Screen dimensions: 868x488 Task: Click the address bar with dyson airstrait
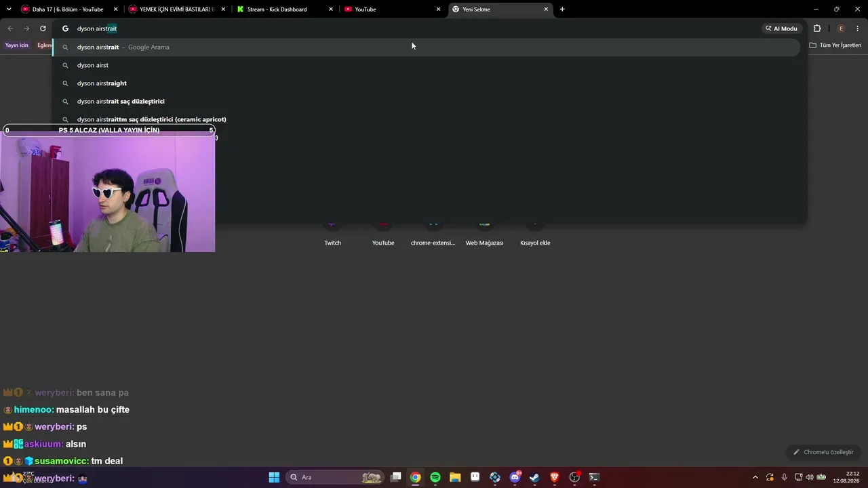pyautogui.click(x=407, y=28)
